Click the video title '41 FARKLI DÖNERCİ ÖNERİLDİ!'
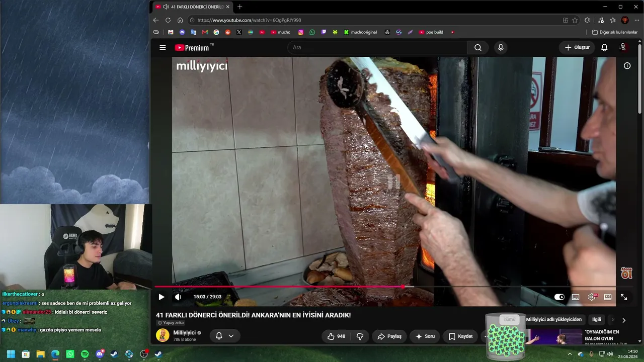This screenshot has width=644, height=362. [253, 315]
